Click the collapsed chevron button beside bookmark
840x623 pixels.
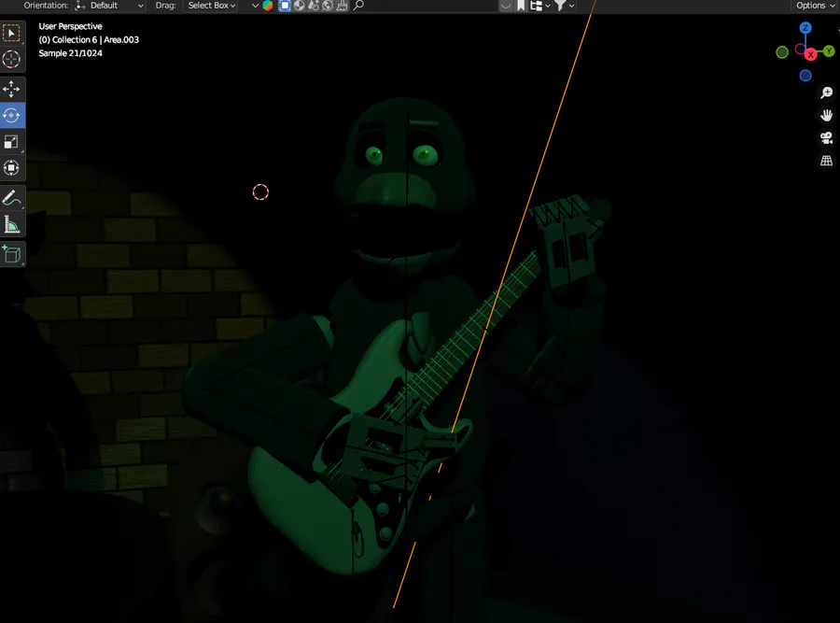point(506,6)
